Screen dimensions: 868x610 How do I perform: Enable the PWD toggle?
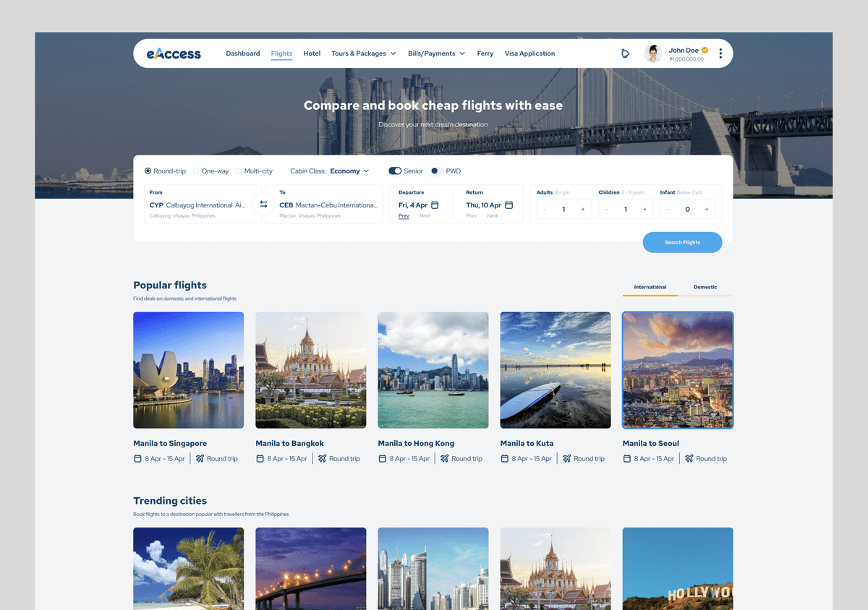tap(436, 171)
